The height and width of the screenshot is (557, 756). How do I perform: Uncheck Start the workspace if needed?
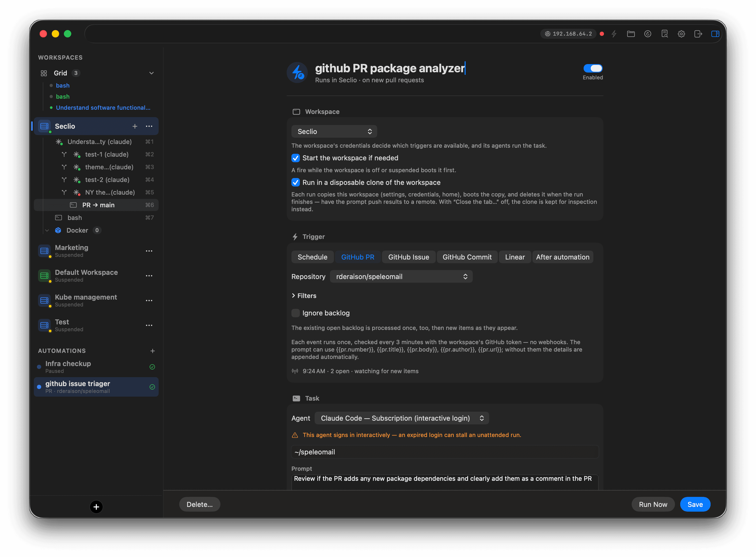pyautogui.click(x=296, y=158)
